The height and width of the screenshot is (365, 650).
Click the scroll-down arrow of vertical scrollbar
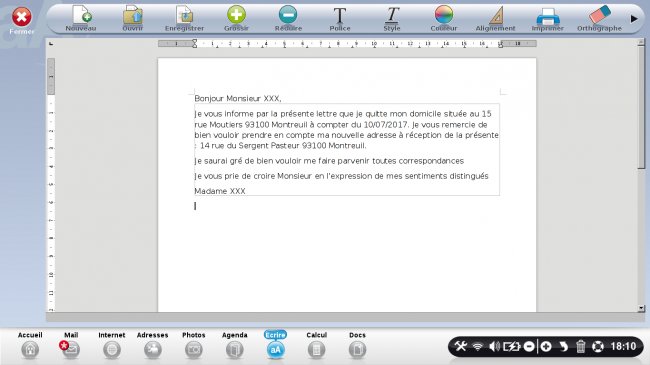pos(641,308)
